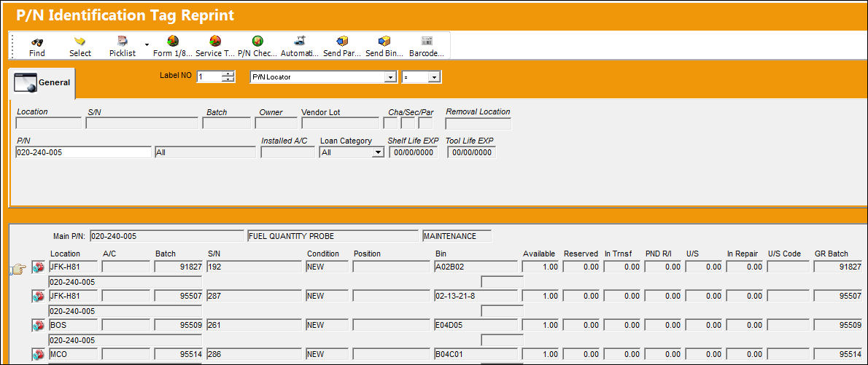The height and width of the screenshot is (365, 868).
Task: Click the P/N Chec... toolbar icon
Action: click(x=257, y=42)
